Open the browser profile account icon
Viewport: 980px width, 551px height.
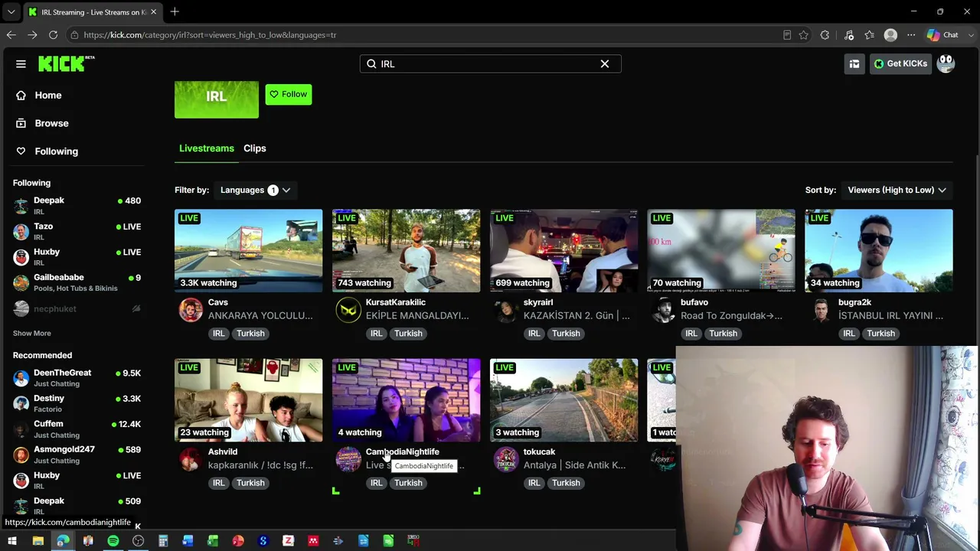(x=890, y=35)
